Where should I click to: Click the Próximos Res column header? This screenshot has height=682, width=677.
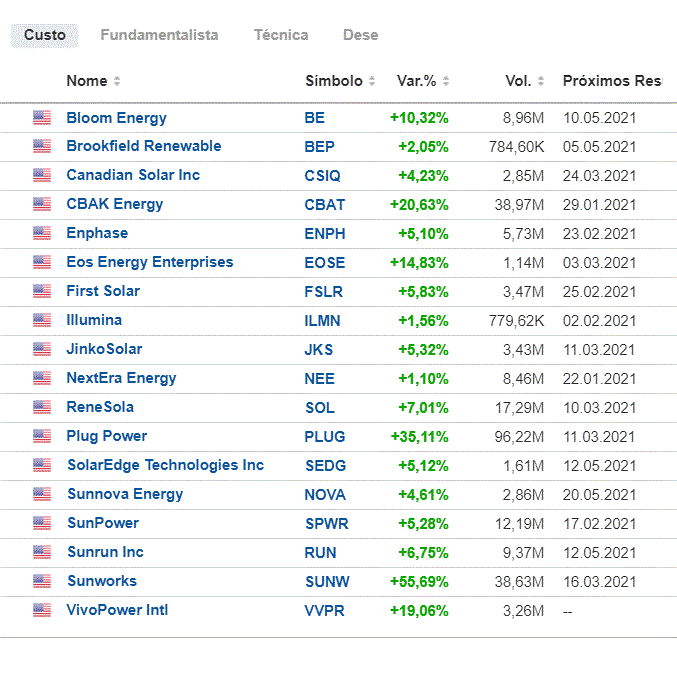coord(612,81)
